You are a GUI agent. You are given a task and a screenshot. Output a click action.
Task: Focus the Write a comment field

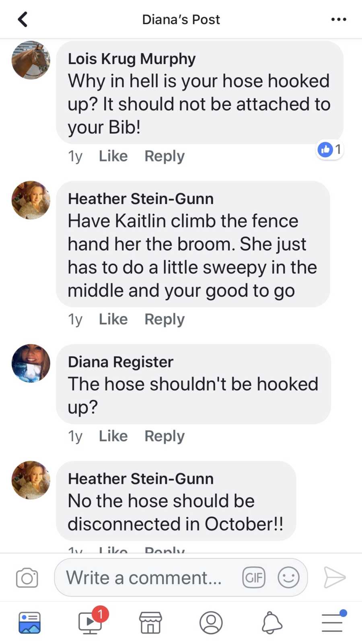[x=181, y=578]
